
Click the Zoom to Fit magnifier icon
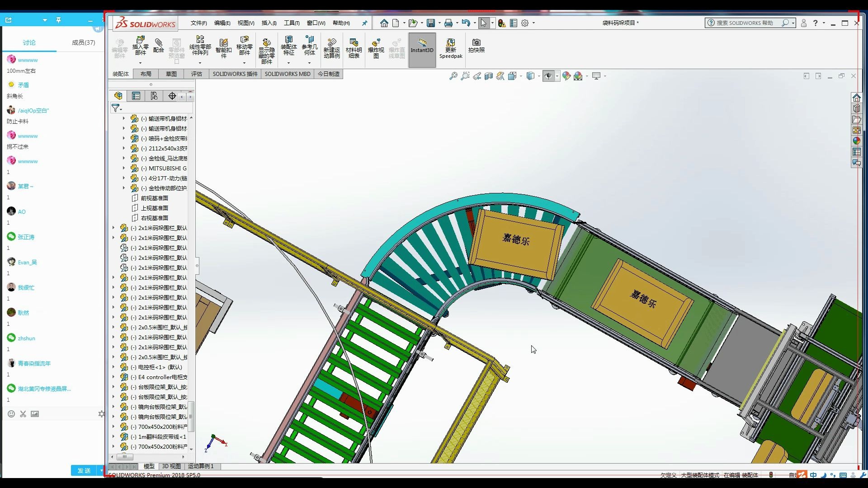(453, 76)
